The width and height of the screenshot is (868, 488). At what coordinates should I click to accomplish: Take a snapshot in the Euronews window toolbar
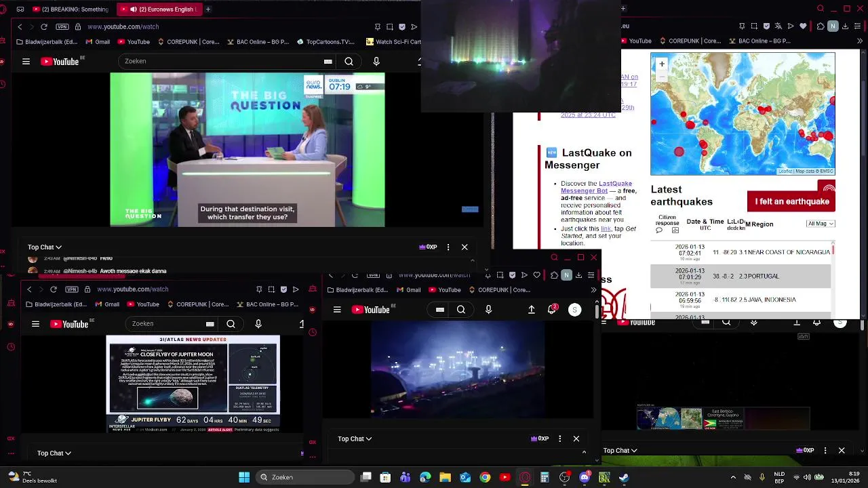pos(390,26)
